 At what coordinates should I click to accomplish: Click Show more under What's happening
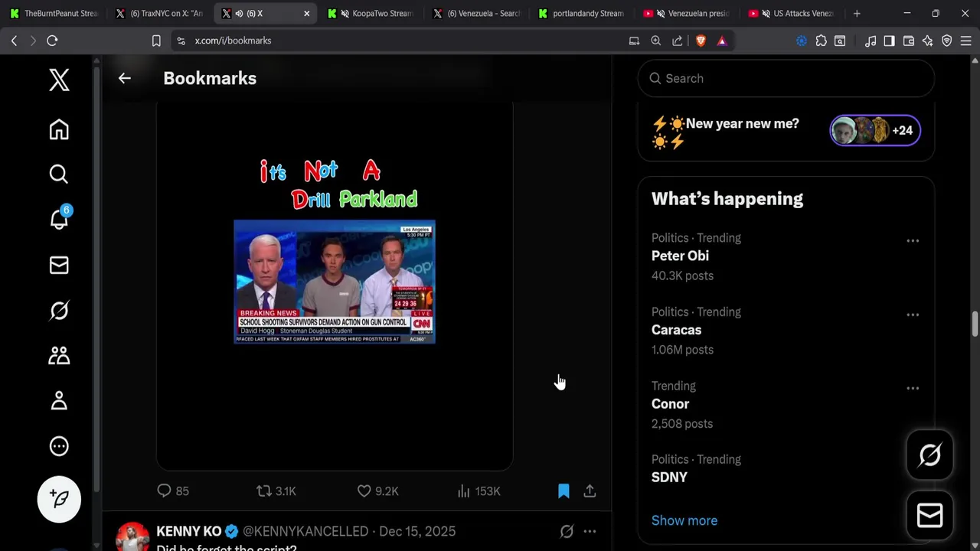pyautogui.click(x=684, y=520)
